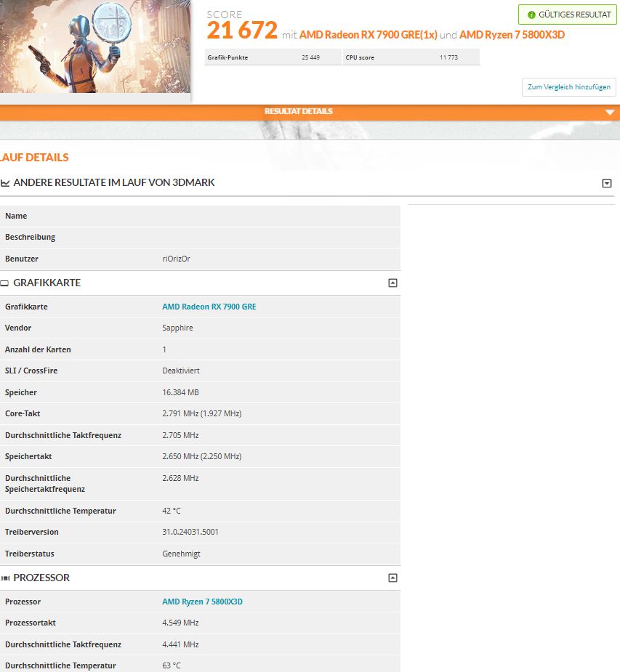620x672 pixels.
Task: Click GPU temperature value 42 °C
Action: 172,511
